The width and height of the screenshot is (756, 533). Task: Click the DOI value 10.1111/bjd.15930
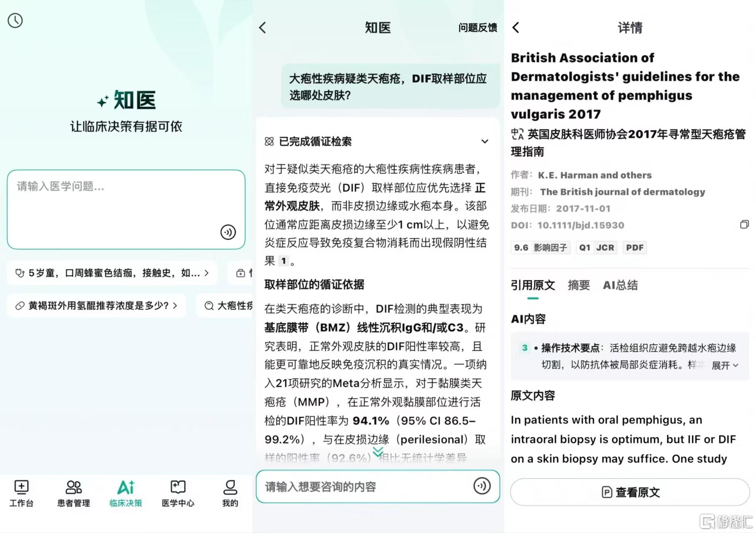(x=581, y=225)
